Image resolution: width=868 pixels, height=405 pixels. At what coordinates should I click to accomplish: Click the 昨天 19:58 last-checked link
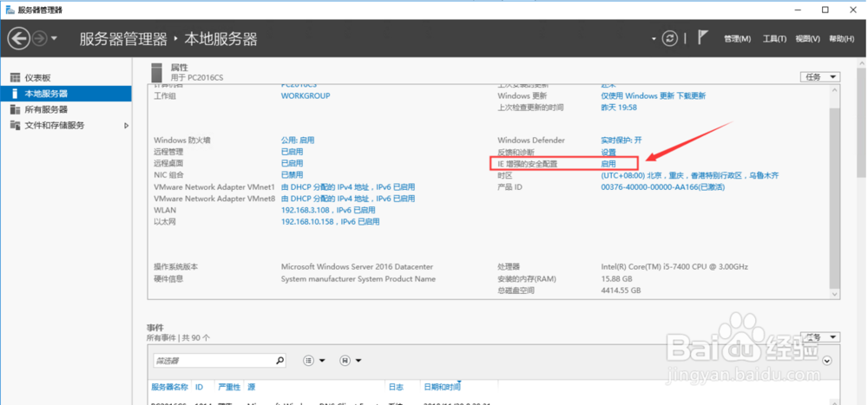(x=619, y=108)
